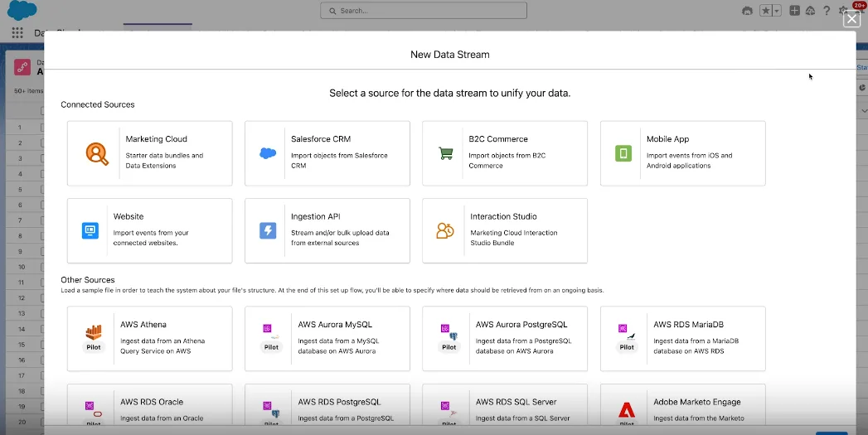Open Global Actions plus menu
868x435 pixels.
pos(794,11)
